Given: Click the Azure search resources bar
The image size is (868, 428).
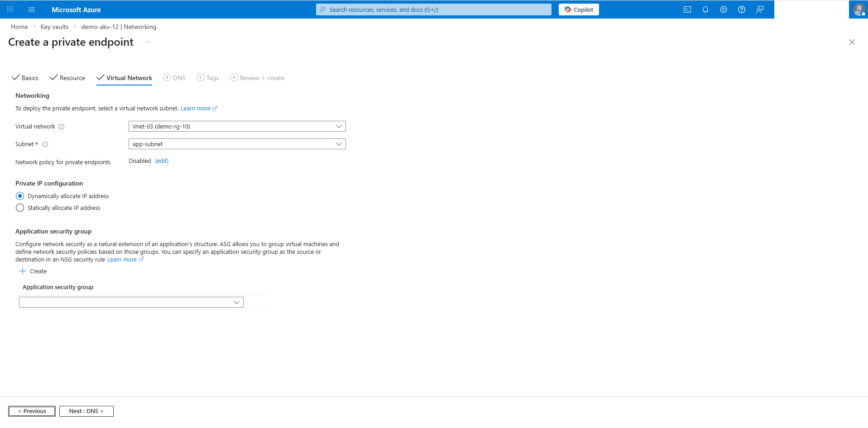Looking at the screenshot, I should click(433, 9).
